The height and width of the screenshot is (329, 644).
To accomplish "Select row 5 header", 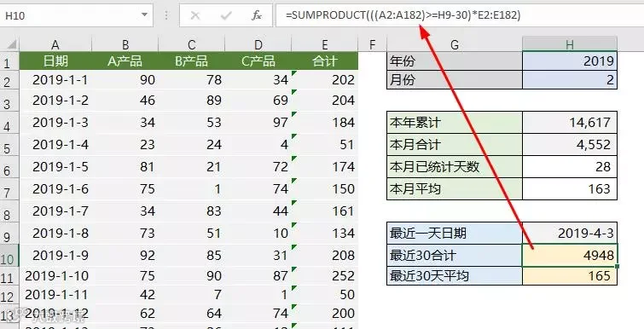I will click(x=9, y=146).
